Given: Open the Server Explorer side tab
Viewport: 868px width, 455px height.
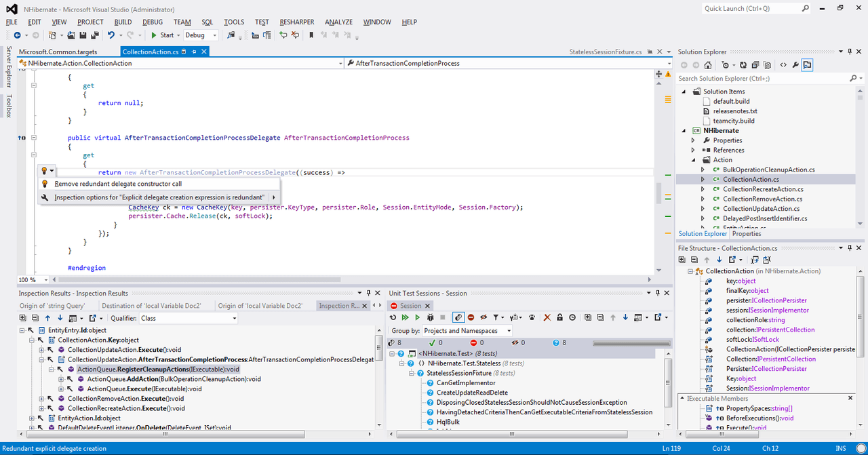Looking at the screenshot, I should (9, 68).
